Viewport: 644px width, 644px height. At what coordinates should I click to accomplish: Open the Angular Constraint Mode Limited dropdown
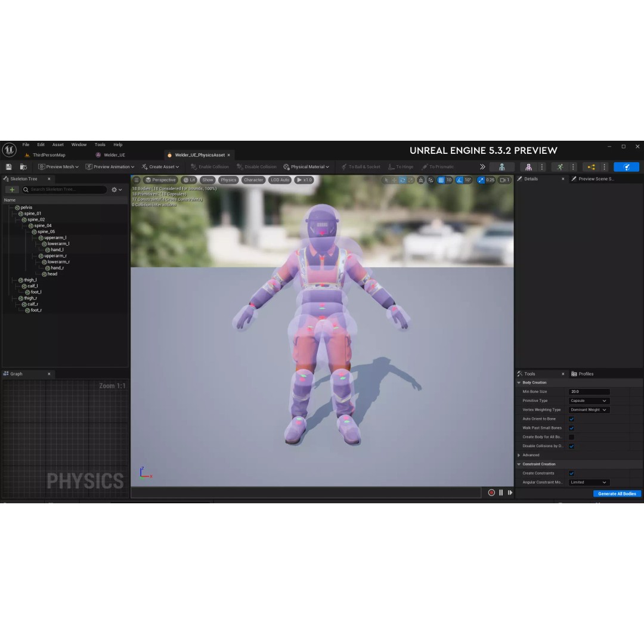coord(589,482)
